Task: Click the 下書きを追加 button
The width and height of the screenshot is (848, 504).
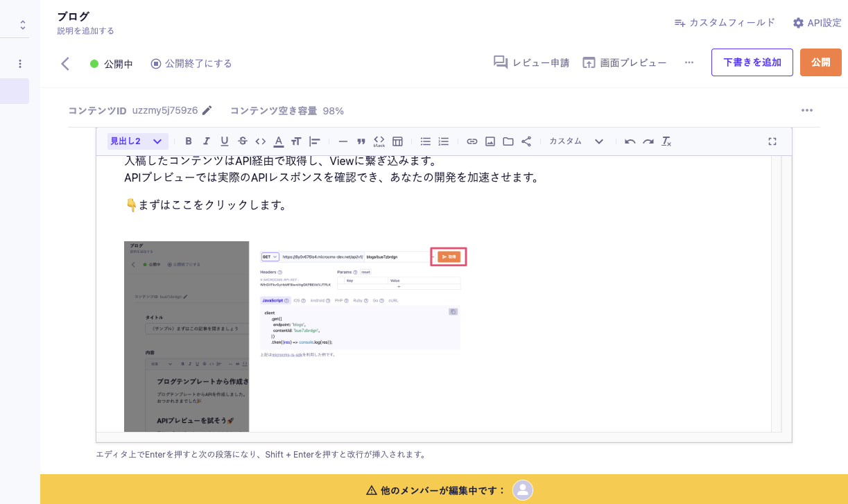Action: [x=752, y=62]
